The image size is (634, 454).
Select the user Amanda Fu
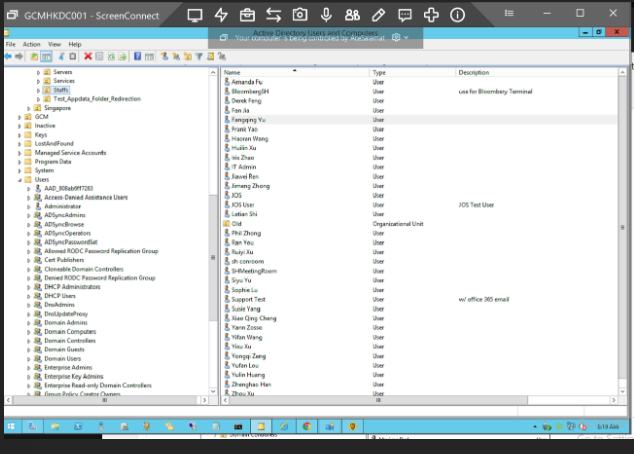[247, 82]
